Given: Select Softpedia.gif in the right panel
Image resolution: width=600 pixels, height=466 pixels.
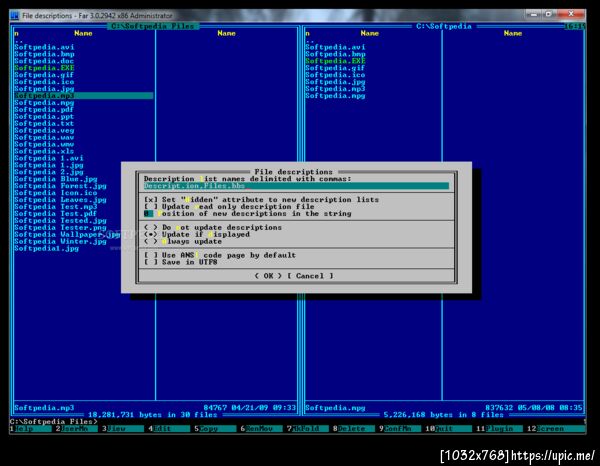Looking at the screenshot, I should pos(335,68).
